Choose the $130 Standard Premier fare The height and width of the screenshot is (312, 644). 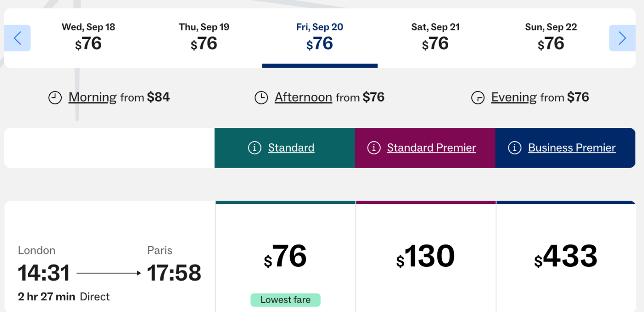click(426, 257)
